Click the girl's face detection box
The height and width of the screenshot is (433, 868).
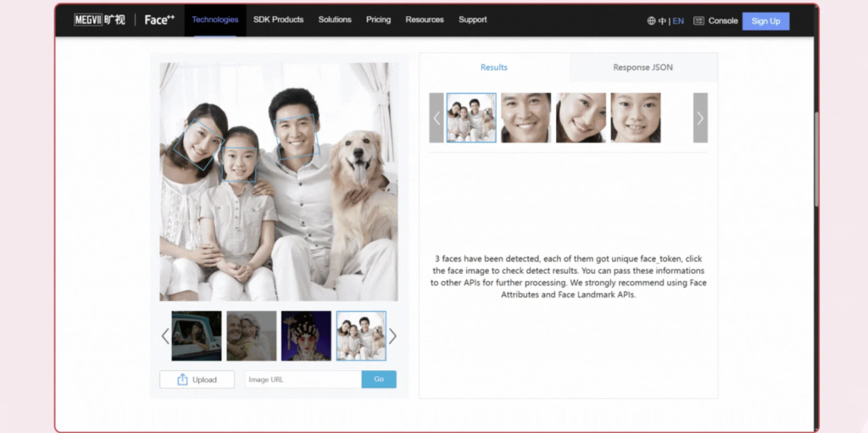coord(239,165)
